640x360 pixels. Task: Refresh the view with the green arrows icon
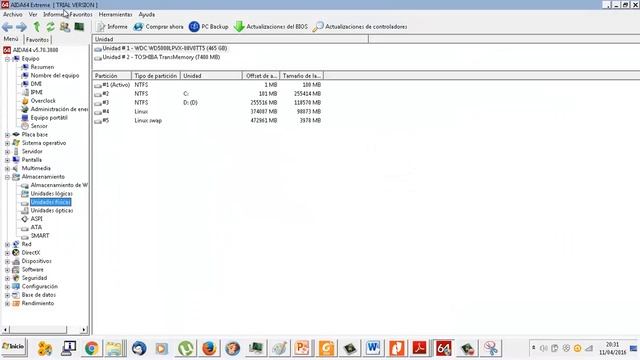[50, 27]
